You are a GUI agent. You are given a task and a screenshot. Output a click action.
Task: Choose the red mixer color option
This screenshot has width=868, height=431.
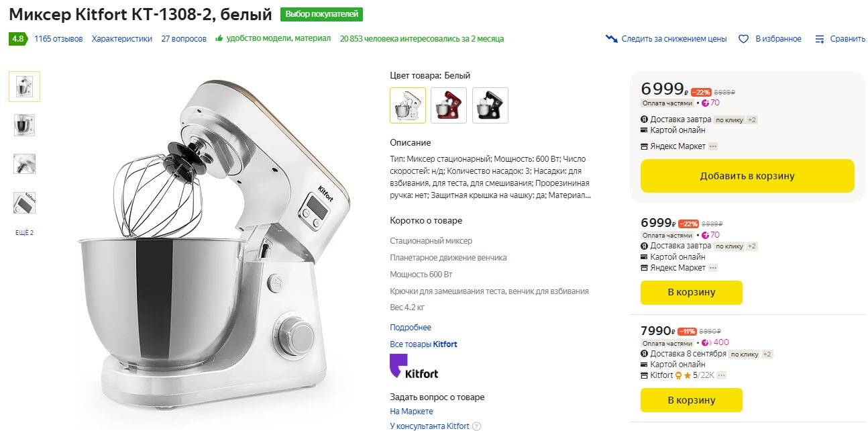click(x=449, y=105)
